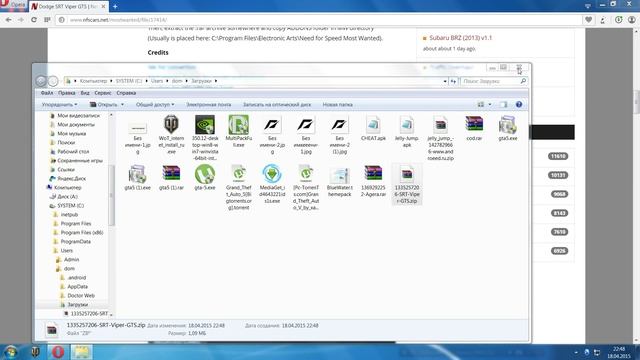Select the AppData folder in tree

[x=77, y=287]
